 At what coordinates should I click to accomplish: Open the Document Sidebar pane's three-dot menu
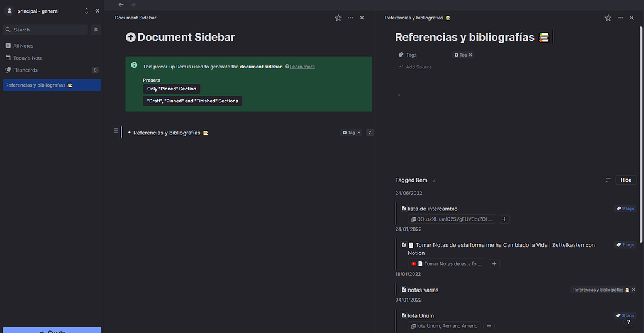[350, 18]
